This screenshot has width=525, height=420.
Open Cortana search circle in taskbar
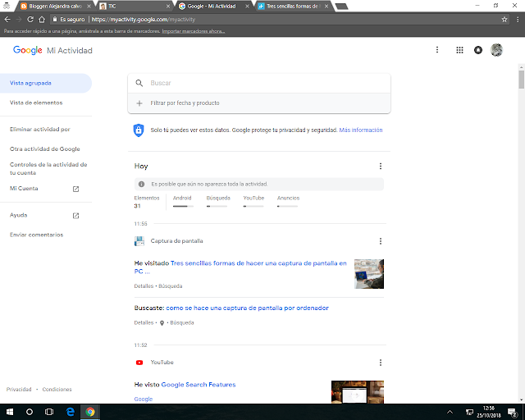tap(30, 412)
